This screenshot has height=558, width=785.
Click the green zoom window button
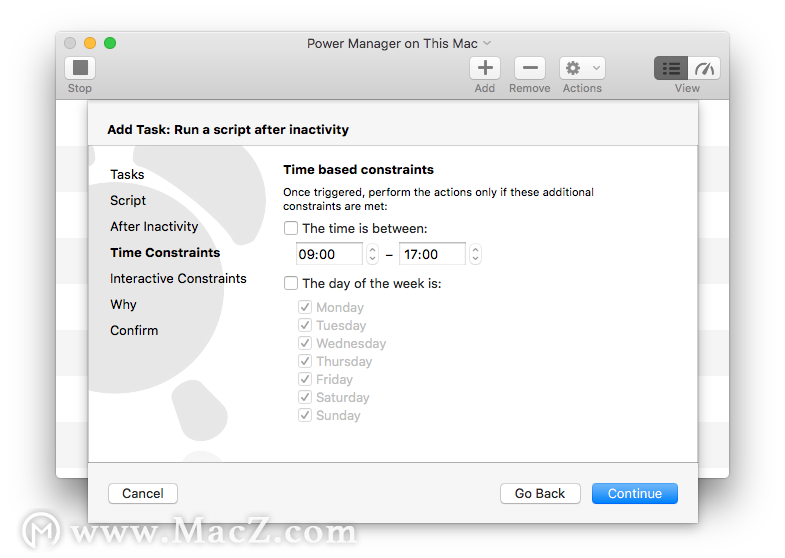click(110, 43)
